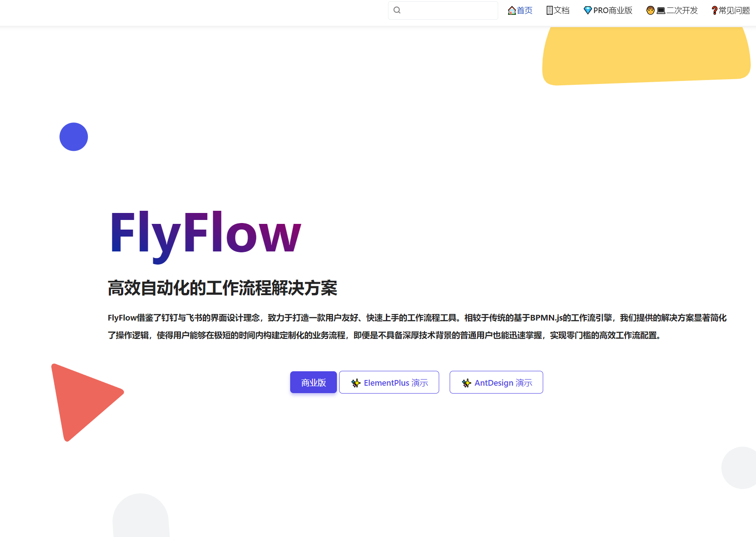756x537 pixels.
Task: Click the search magnifier icon
Action: (x=397, y=10)
